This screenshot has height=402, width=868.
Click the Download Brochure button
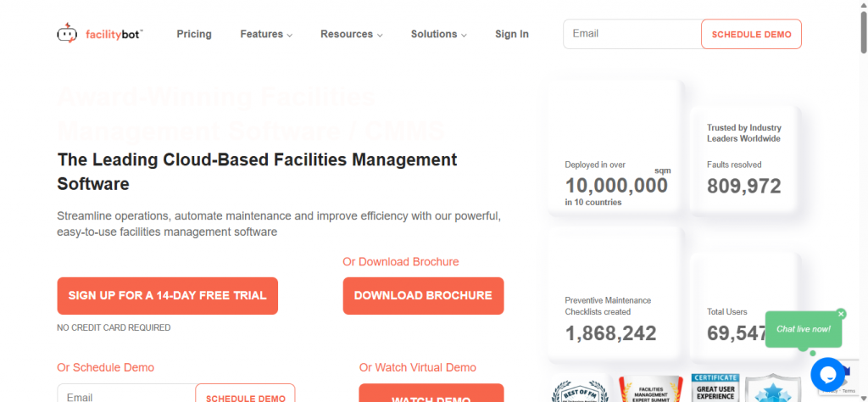(423, 296)
